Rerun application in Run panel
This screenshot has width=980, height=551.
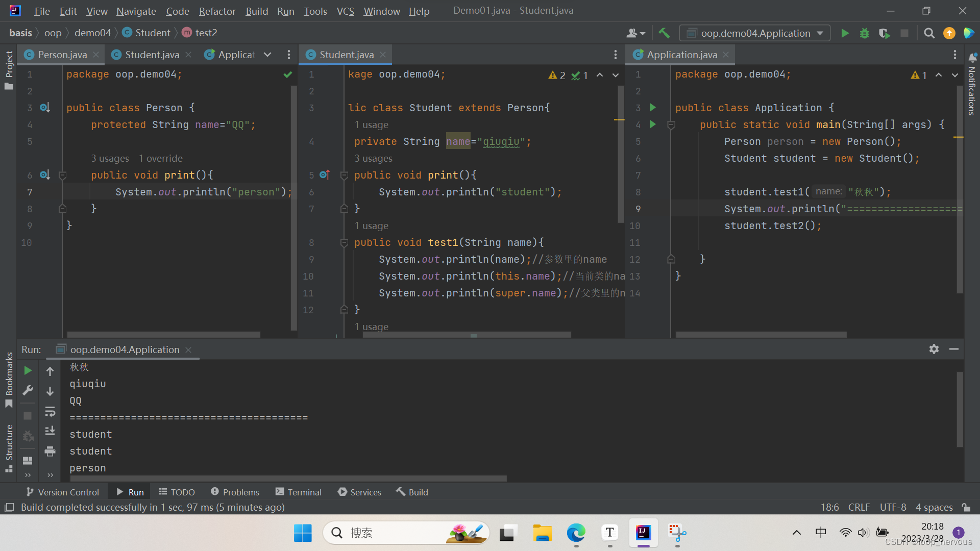pos(28,370)
